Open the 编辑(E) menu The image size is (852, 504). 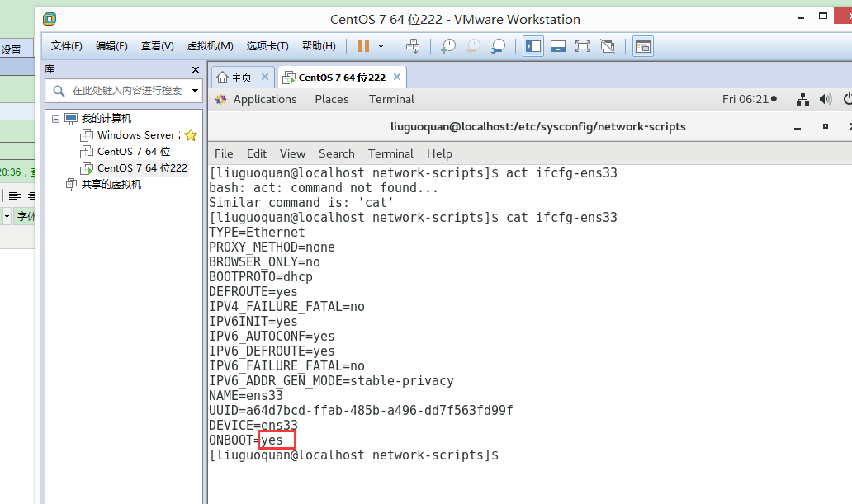coord(111,46)
